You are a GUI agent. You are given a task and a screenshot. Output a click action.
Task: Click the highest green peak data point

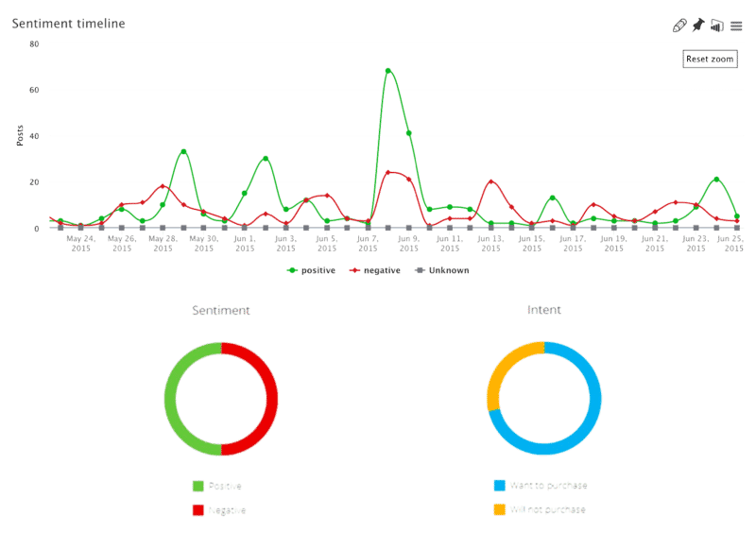(388, 71)
